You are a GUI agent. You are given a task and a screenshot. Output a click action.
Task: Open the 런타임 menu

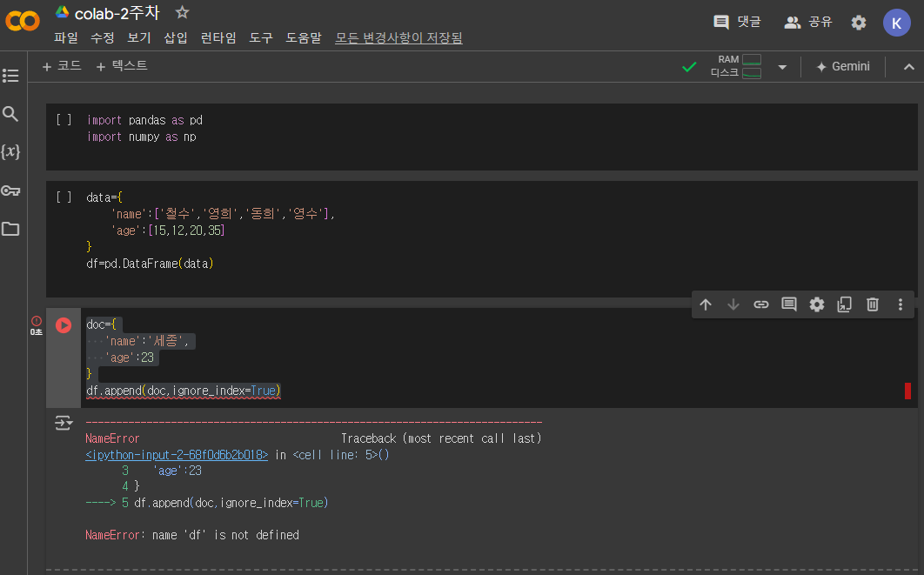click(x=218, y=37)
